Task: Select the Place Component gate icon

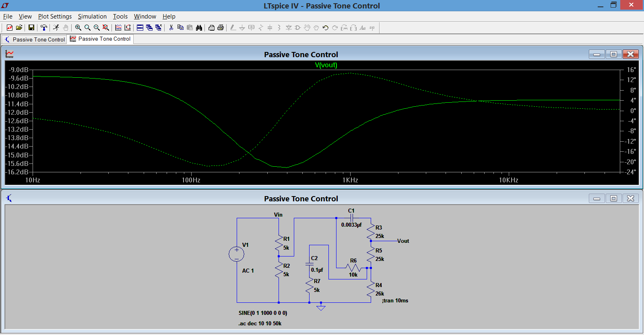Action: tap(298, 28)
